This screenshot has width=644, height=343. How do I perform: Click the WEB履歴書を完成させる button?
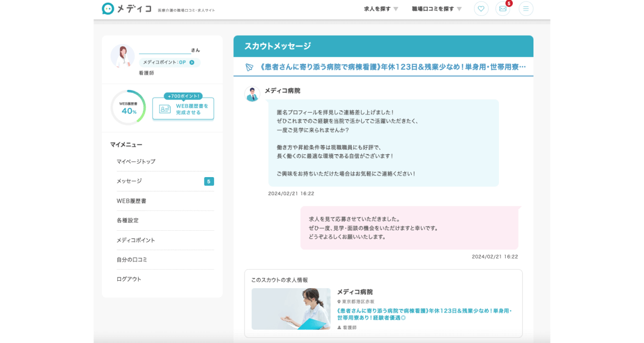(183, 108)
